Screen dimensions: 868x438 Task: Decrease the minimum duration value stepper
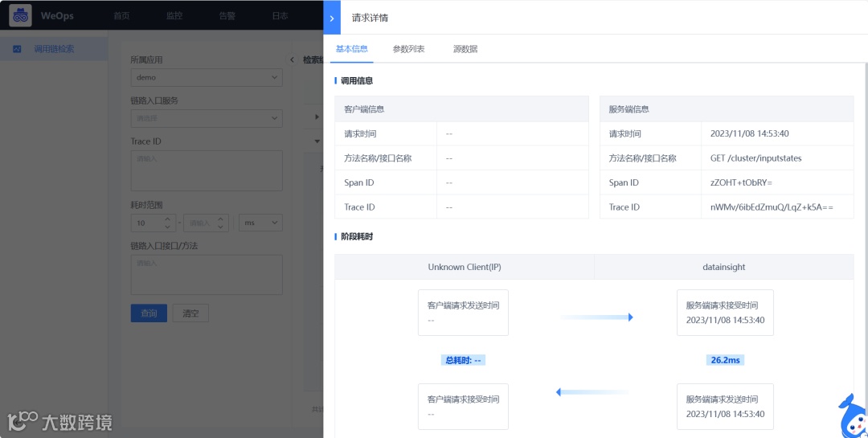[x=168, y=227]
